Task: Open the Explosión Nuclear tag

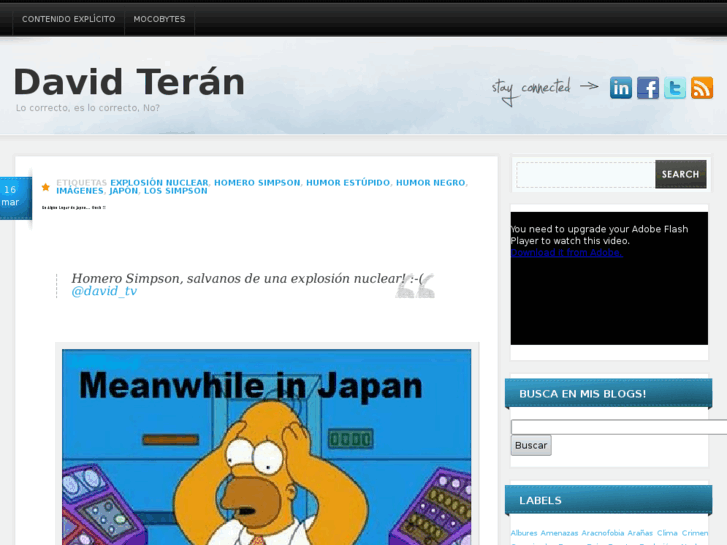Action: click(159, 183)
